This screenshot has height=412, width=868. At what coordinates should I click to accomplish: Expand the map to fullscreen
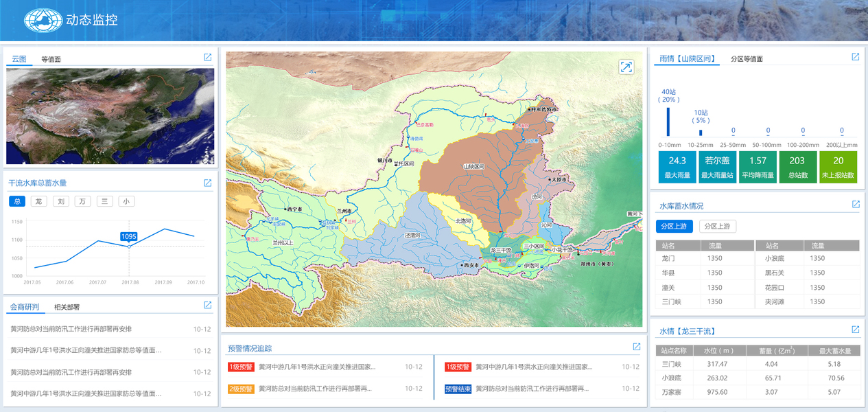626,67
